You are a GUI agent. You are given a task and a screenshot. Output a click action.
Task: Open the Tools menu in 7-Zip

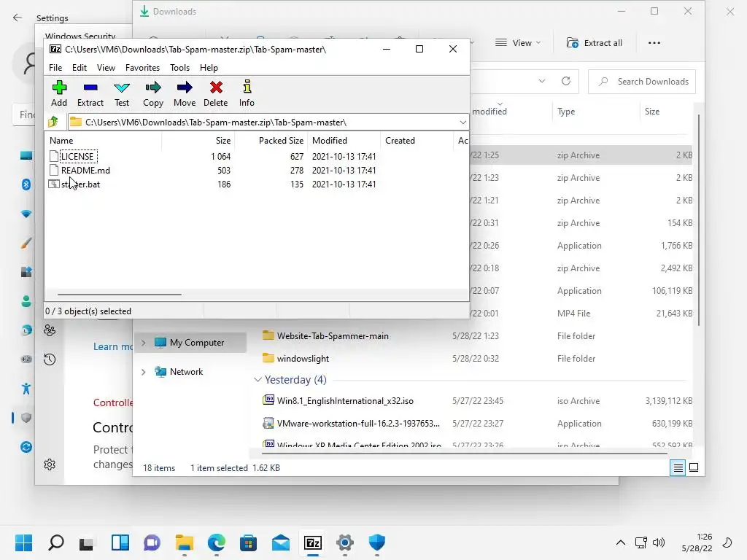tap(179, 68)
